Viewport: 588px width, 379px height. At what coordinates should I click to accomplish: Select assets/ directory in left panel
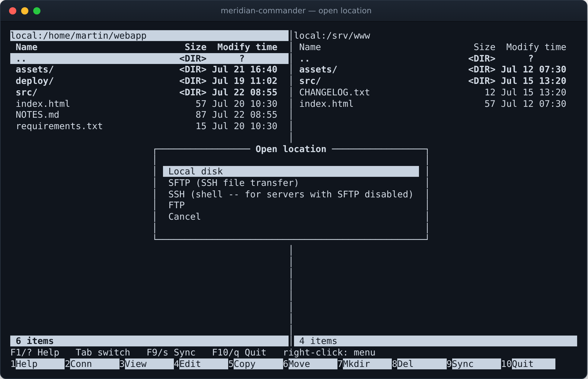pos(149,69)
